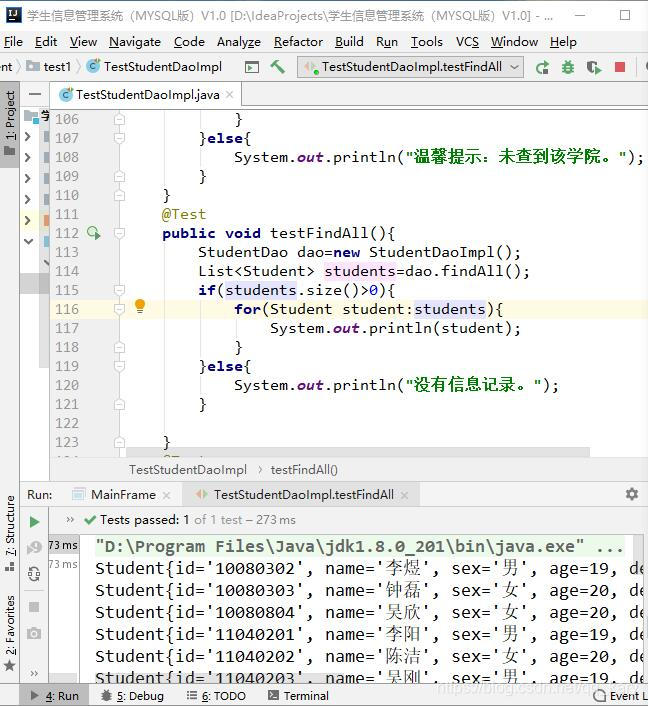Expand the project tree arrow at line 109
Image resolution: width=648 pixels, height=706 pixels.
(x=27, y=178)
